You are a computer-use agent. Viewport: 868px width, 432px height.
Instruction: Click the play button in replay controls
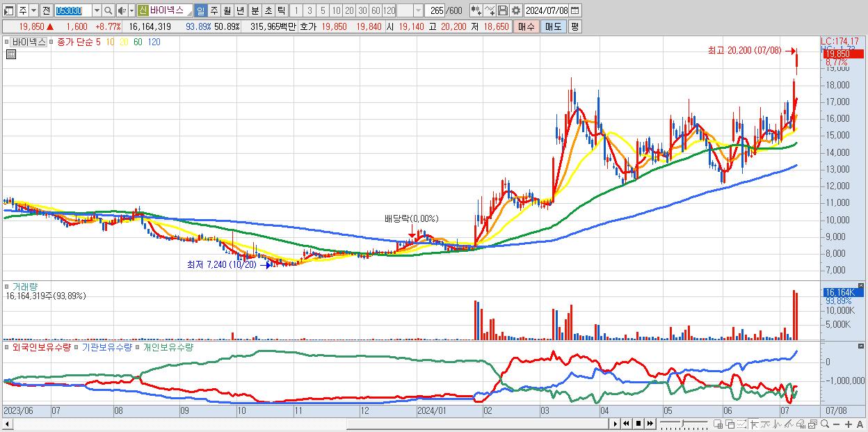click(x=616, y=424)
